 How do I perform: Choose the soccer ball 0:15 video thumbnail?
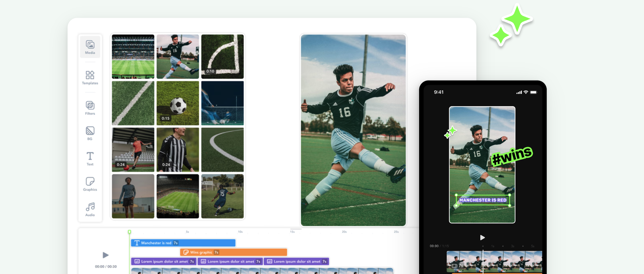(x=177, y=103)
